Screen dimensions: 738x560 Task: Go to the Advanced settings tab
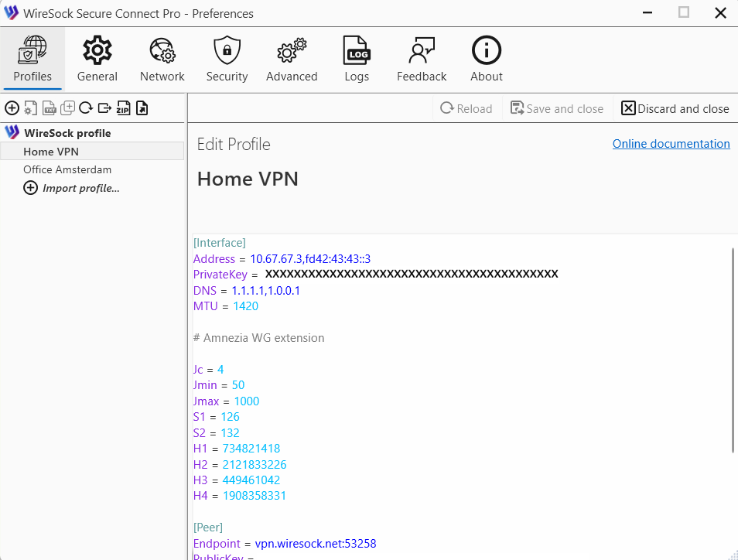pos(292,60)
